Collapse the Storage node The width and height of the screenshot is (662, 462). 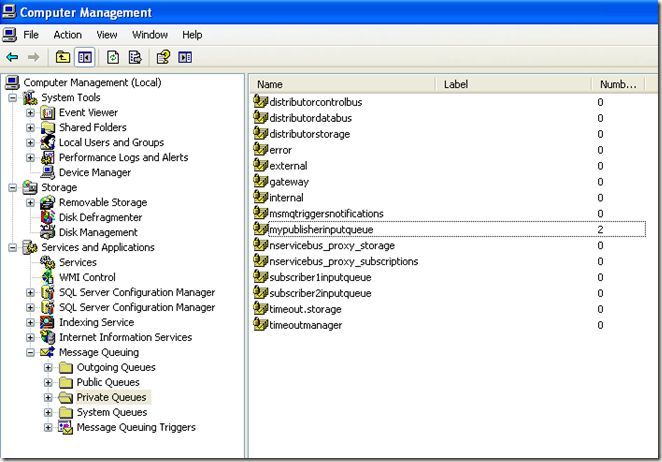(x=13, y=188)
